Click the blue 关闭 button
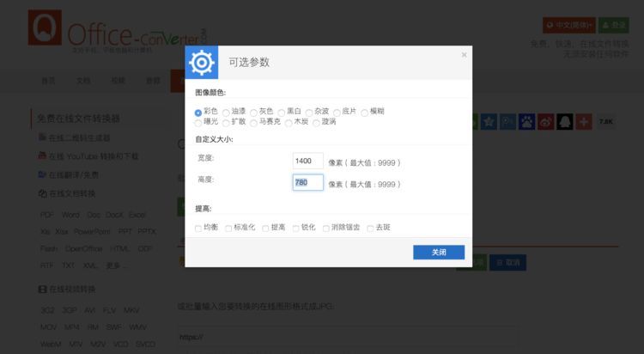The image size is (644, 354). click(x=438, y=253)
